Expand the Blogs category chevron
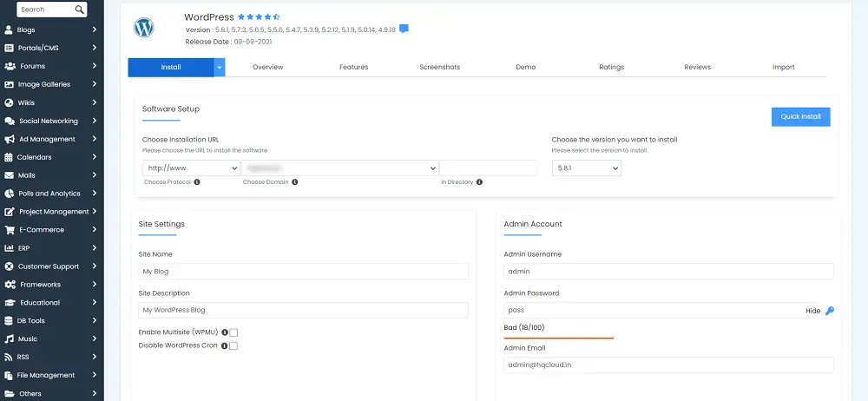This screenshot has width=868, height=401. pos(95,30)
